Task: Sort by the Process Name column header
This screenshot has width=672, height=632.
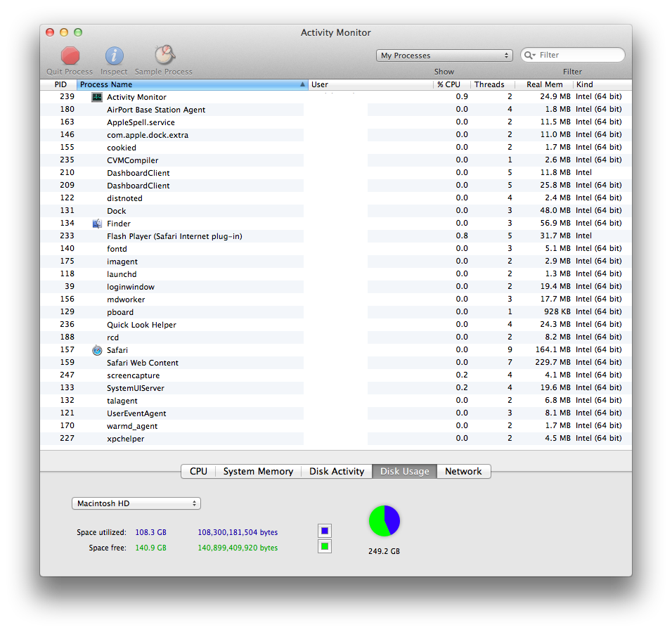Action: click(193, 84)
